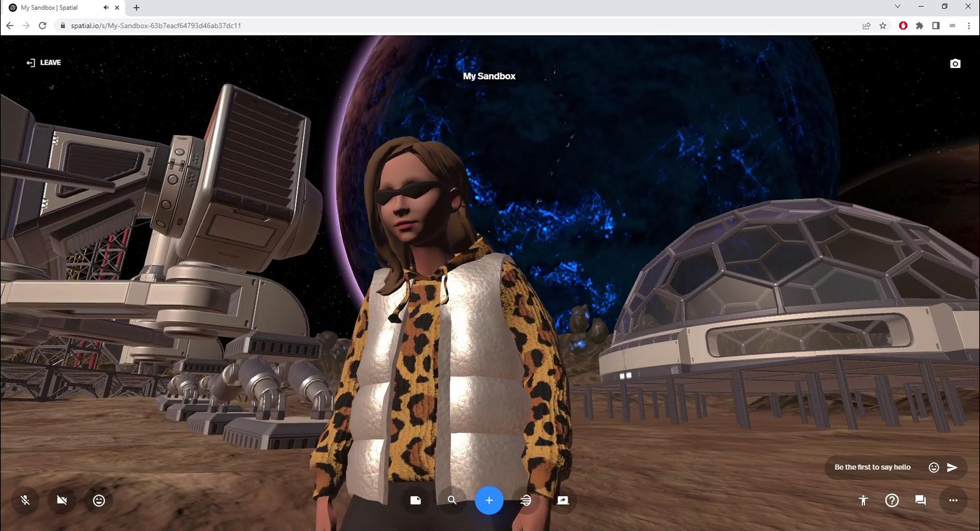The height and width of the screenshot is (531, 980).
Task: Open the emoji picker in chat
Action: 934,467
